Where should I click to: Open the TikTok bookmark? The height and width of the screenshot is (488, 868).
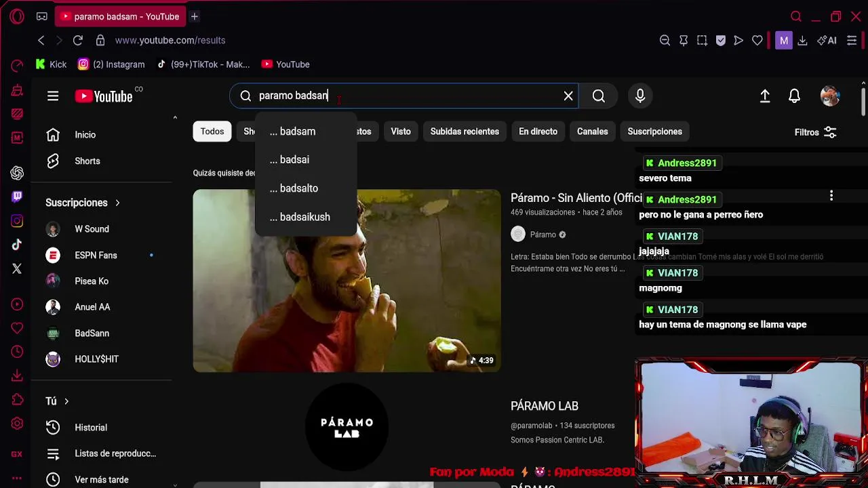[203, 64]
